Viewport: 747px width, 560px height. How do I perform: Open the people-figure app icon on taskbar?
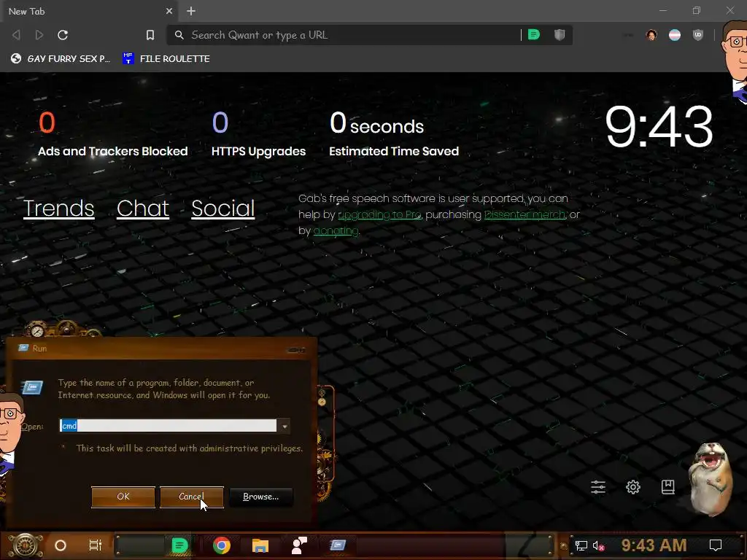coord(299,545)
